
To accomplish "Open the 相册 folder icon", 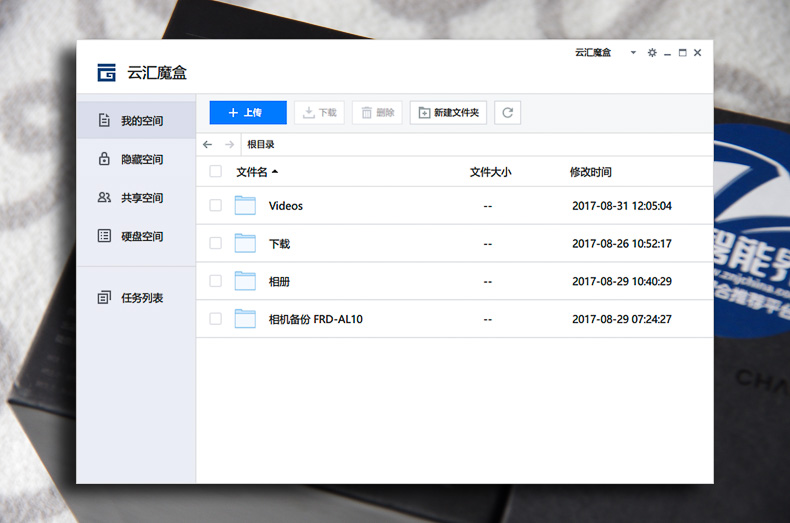I will (245, 281).
